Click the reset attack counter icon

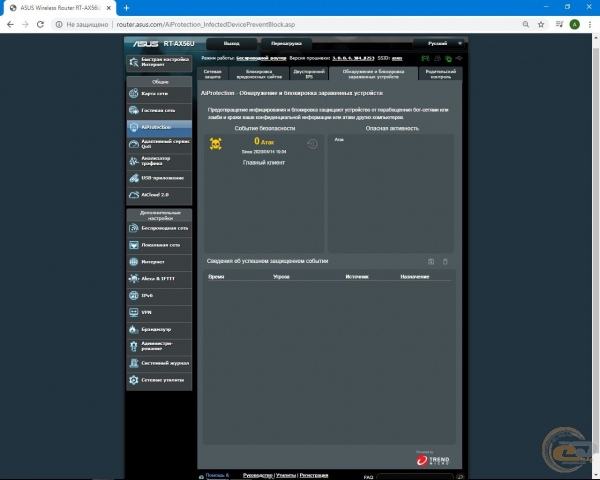coord(312,144)
